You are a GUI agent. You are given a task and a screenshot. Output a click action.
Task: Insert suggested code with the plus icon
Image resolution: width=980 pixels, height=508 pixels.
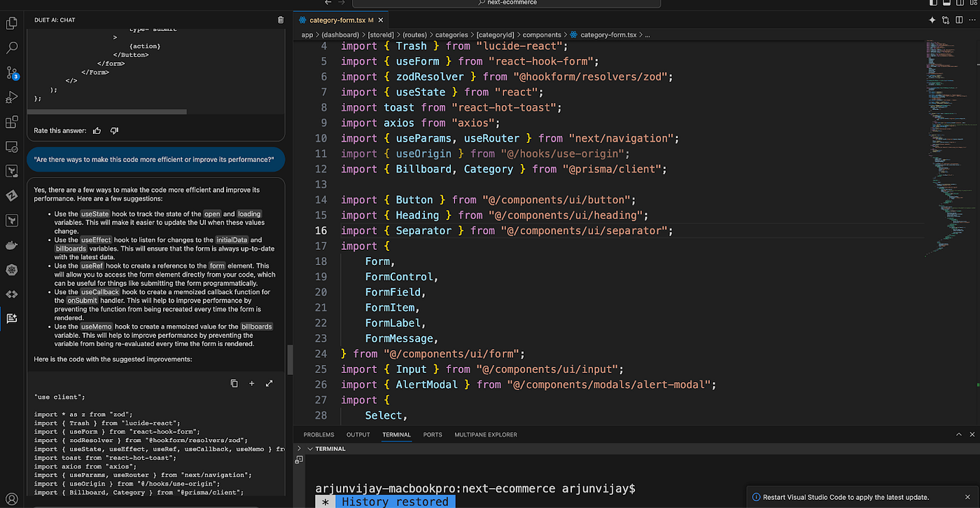[252, 383]
